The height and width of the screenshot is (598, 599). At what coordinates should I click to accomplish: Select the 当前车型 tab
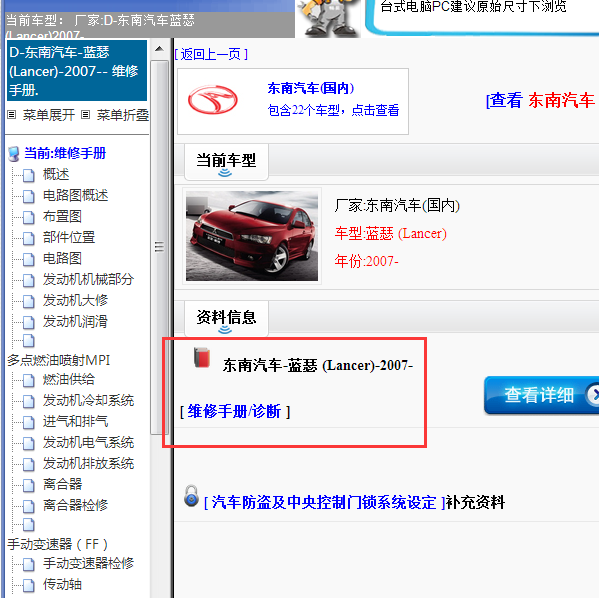pyautogui.click(x=226, y=162)
